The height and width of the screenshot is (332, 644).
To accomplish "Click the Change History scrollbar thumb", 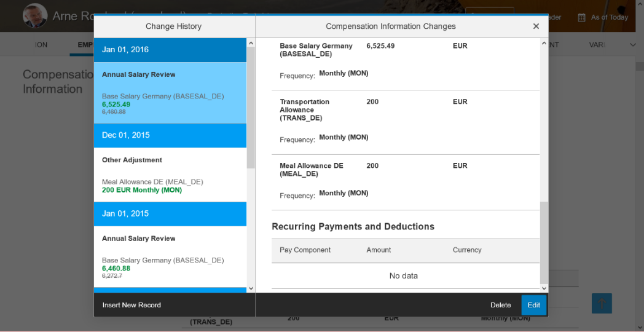I will tap(251, 107).
